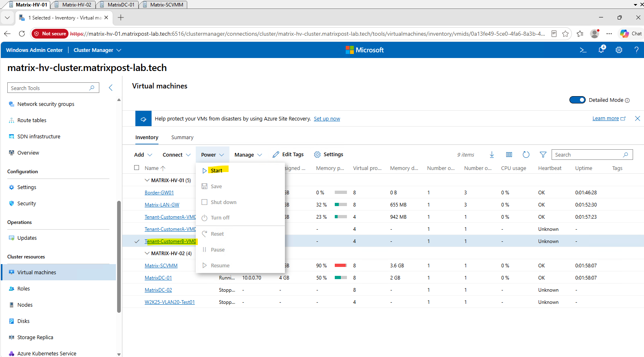Open the Matrix-SCVMM virtual machine link
This screenshot has width=644, height=357.
click(x=161, y=266)
